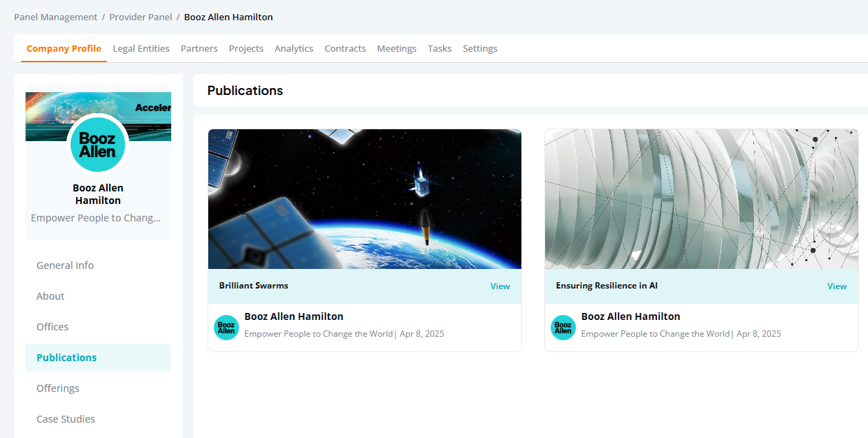Screen dimensions: 868x438
Task: Go to the Projects tab
Action: click(x=246, y=48)
